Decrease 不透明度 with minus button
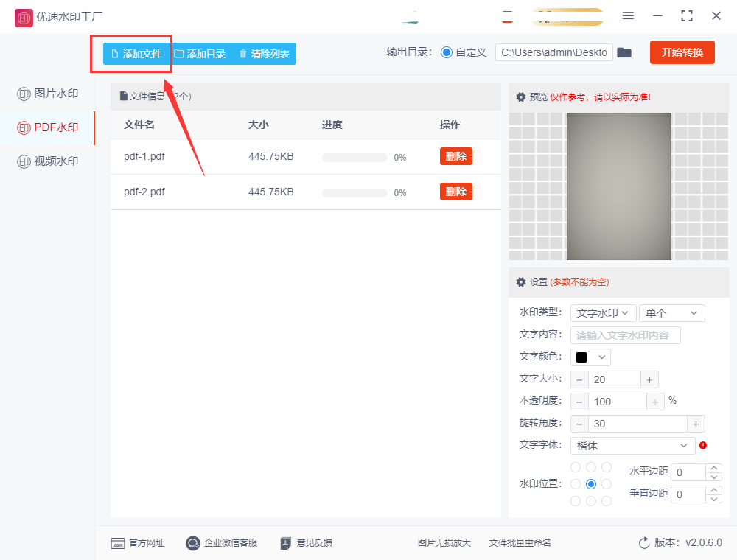This screenshot has width=737, height=560. (x=579, y=402)
